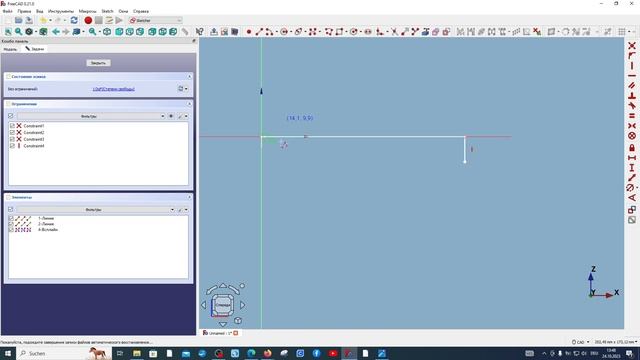Screen dimensions: 640x360
Task: Click Закрыть button in task panel
Action: tap(98, 63)
